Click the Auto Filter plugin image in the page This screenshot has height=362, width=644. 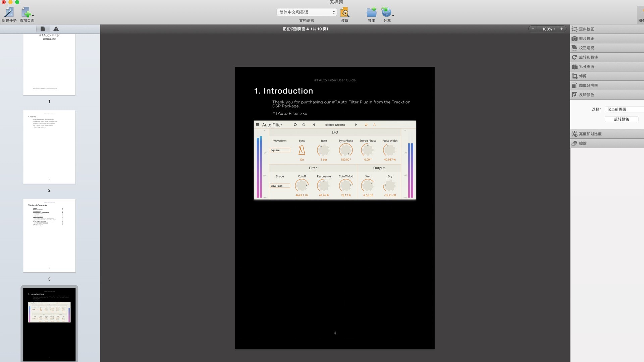tap(335, 160)
